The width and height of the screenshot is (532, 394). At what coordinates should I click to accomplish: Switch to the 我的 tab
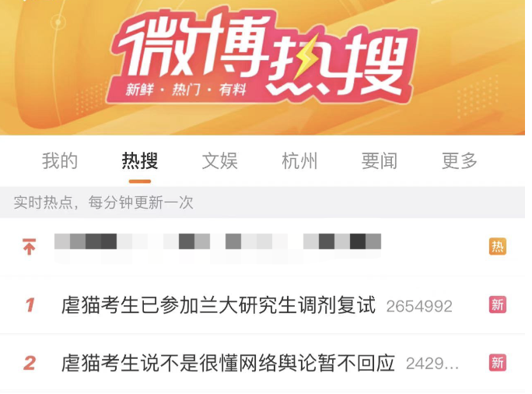point(60,160)
